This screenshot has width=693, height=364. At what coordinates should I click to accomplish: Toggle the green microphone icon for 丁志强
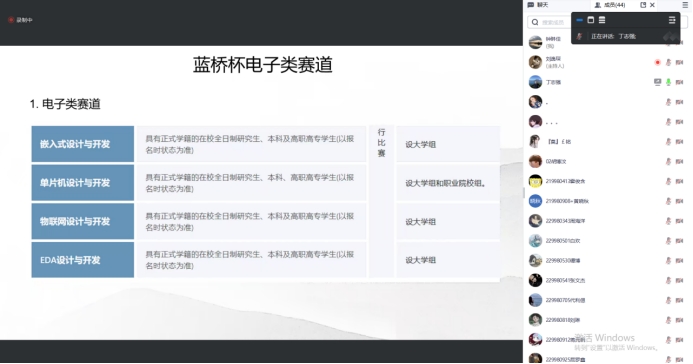(668, 82)
